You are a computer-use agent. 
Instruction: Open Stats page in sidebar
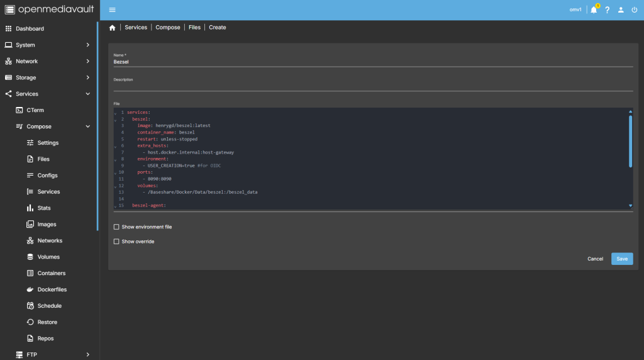pyautogui.click(x=44, y=208)
